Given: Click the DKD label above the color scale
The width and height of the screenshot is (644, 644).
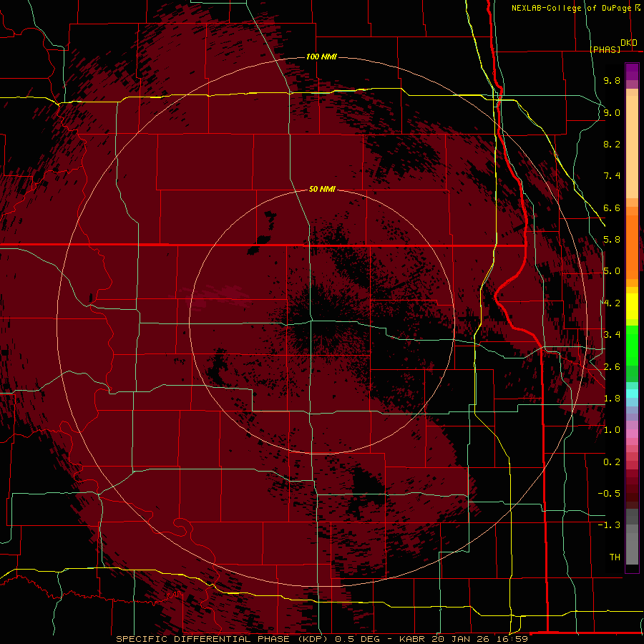Looking at the screenshot, I should [629, 43].
